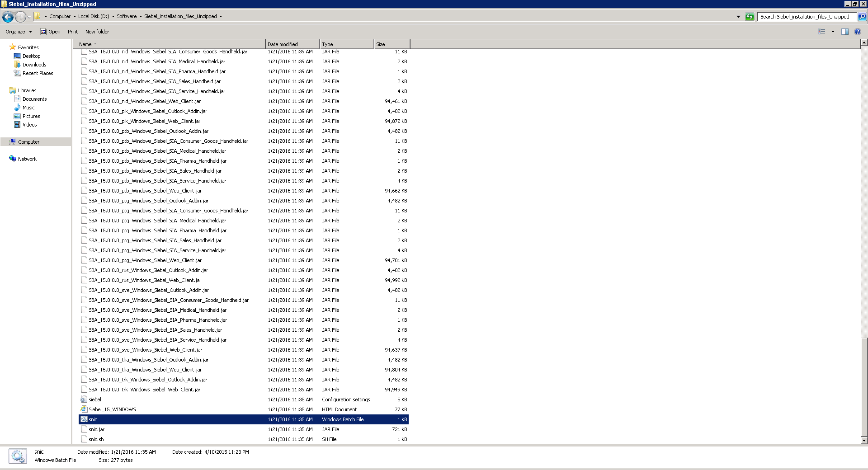
Task: Open the Organize menu
Action: (x=19, y=32)
